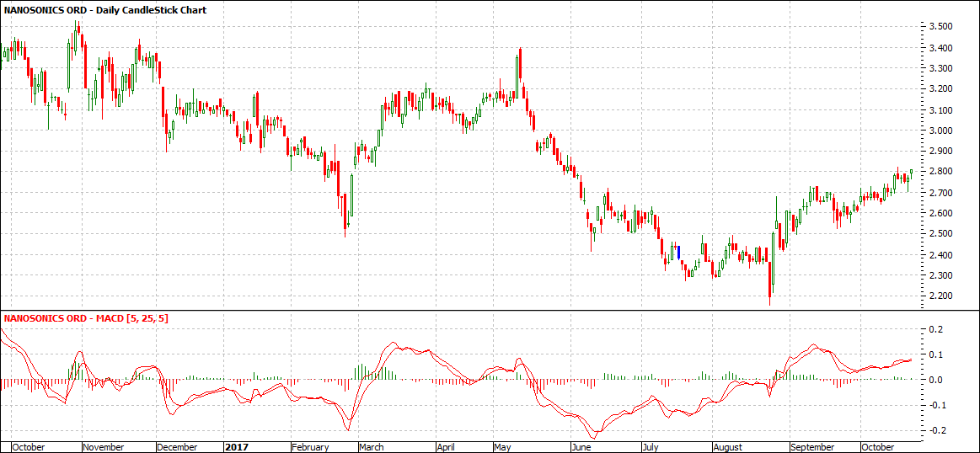980x453 pixels.
Task: Click the August label on the time axis
Action: tap(728, 447)
